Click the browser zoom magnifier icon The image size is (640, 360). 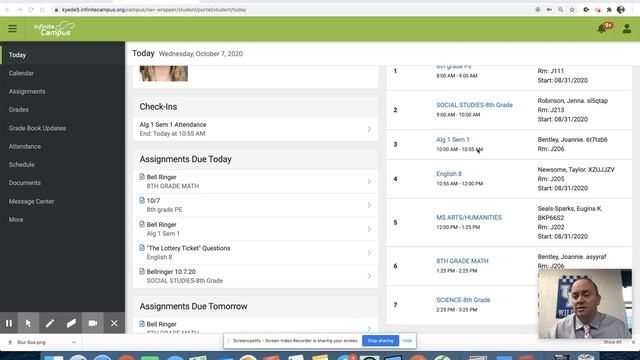tap(561, 9)
